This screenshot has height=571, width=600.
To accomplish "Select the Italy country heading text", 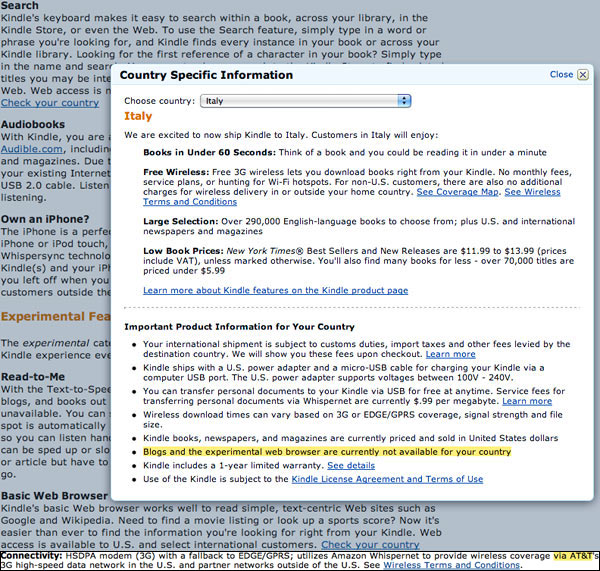I will tap(138, 116).
